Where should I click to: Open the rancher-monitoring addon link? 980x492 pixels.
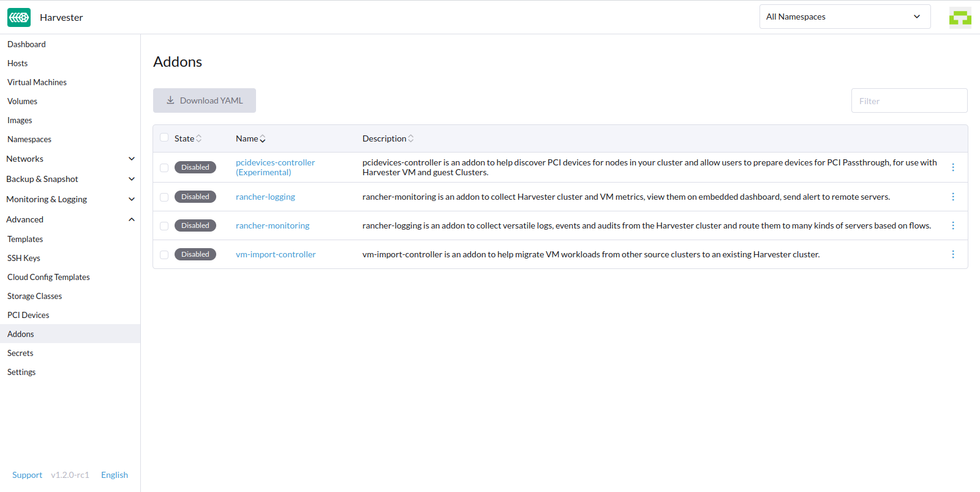(x=273, y=225)
